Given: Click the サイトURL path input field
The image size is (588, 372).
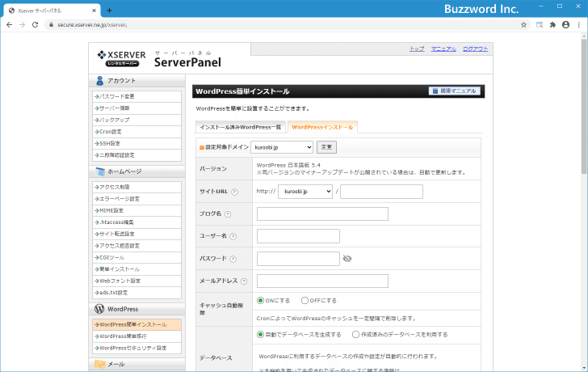Looking at the screenshot, I should pyautogui.click(x=381, y=192).
